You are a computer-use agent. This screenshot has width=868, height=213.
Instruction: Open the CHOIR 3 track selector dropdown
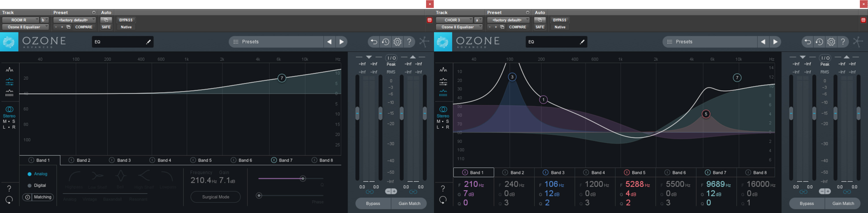pyautogui.click(x=454, y=20)
